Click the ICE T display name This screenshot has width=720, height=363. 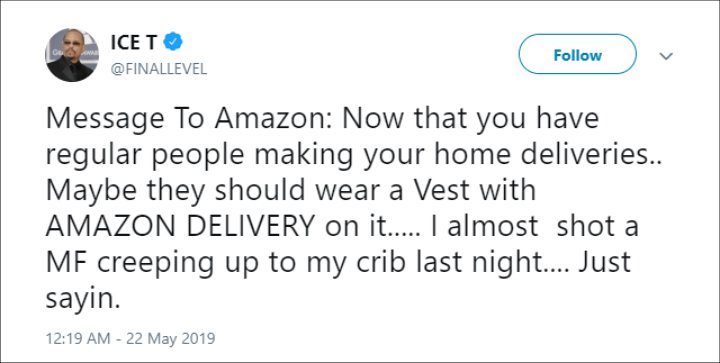pos(134,43)
